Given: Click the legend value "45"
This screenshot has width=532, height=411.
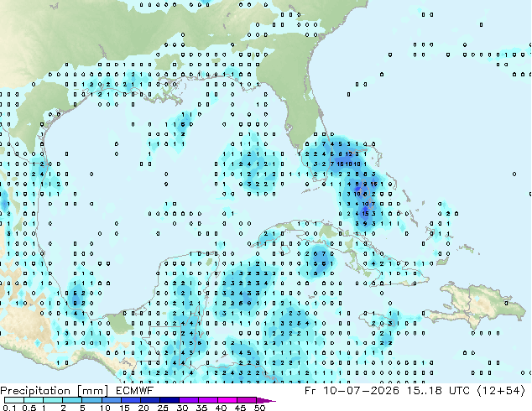Looking at the screenshot, I should point(240,408).
